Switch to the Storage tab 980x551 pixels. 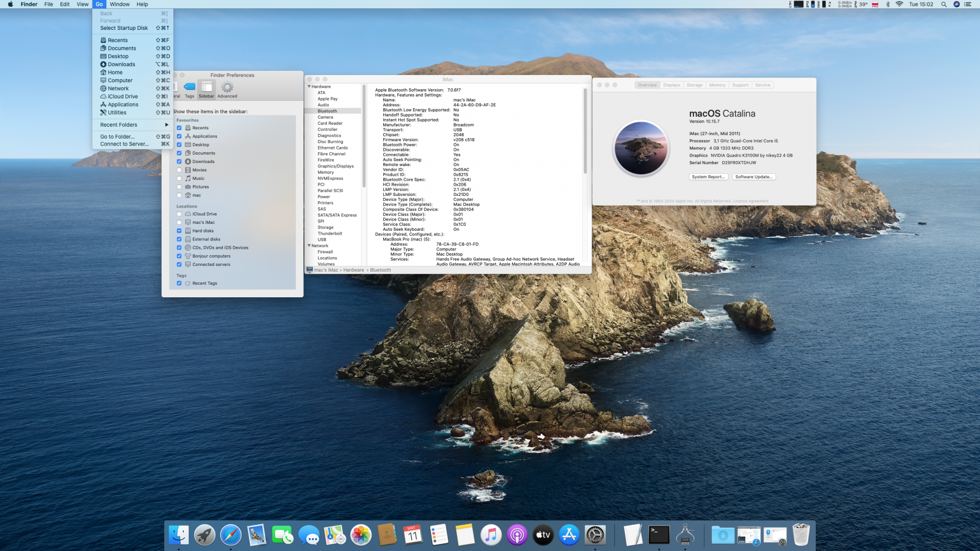click(x=694, y=85)
